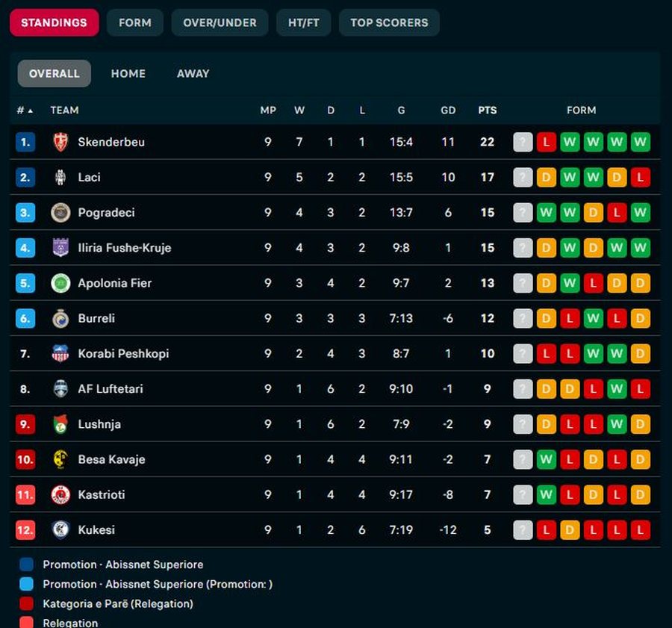Click the Pogradeci team logo

click(60, 213)
